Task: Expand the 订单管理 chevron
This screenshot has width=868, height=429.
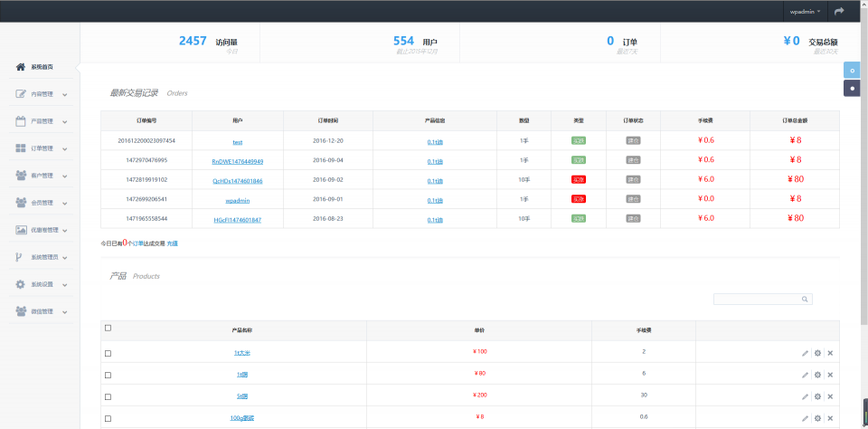Action: point(65,148)
